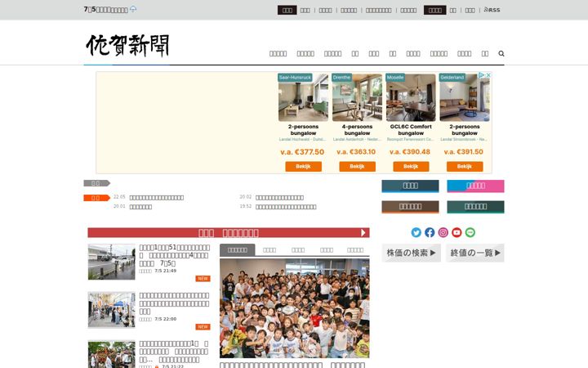Click the white arrow on red banner

[x=363, y=233]
